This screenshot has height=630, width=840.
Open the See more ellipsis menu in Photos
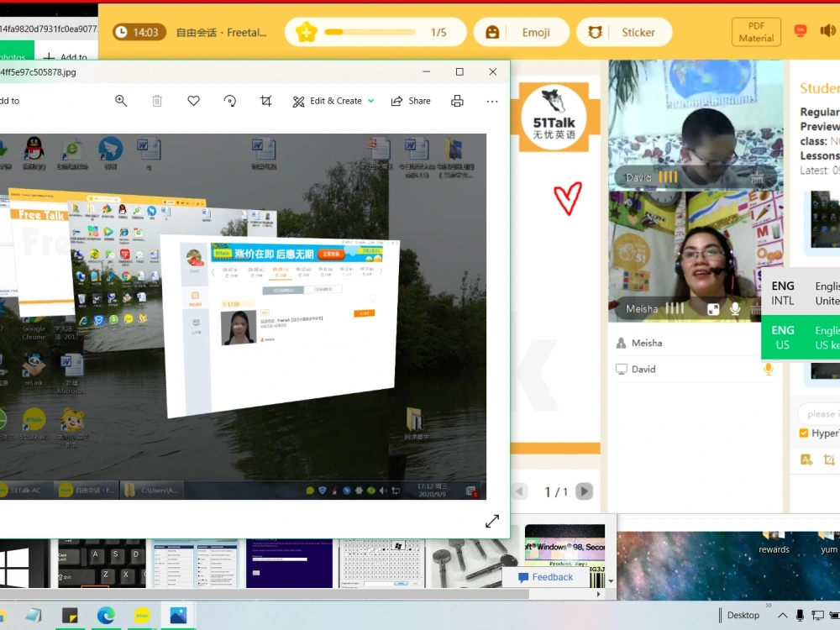point(492,101)
